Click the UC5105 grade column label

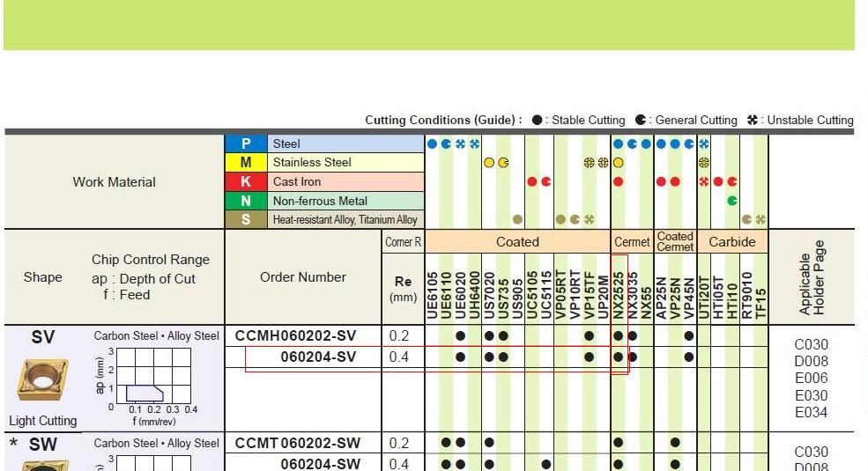[532, 295]
